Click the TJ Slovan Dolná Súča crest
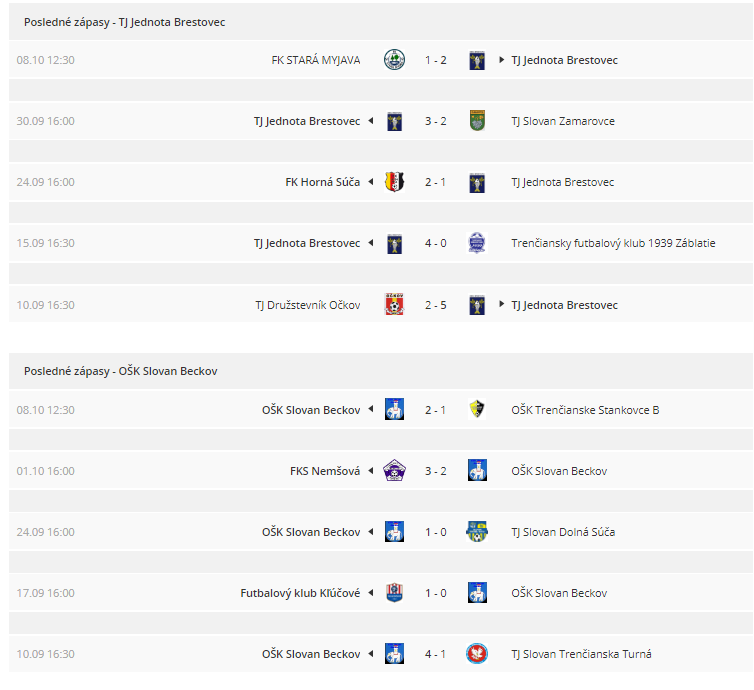Screen dimensions: 754x690 [x=477, y=532]
